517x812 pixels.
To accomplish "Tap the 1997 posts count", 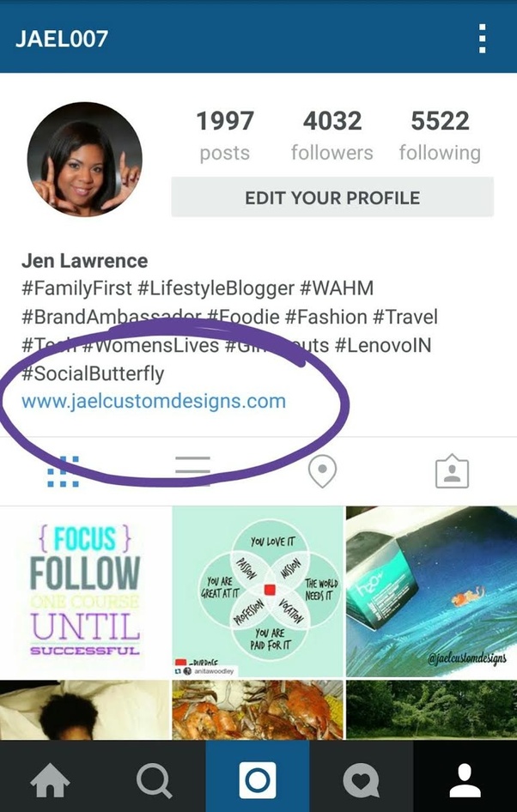I will click(225, 136).
